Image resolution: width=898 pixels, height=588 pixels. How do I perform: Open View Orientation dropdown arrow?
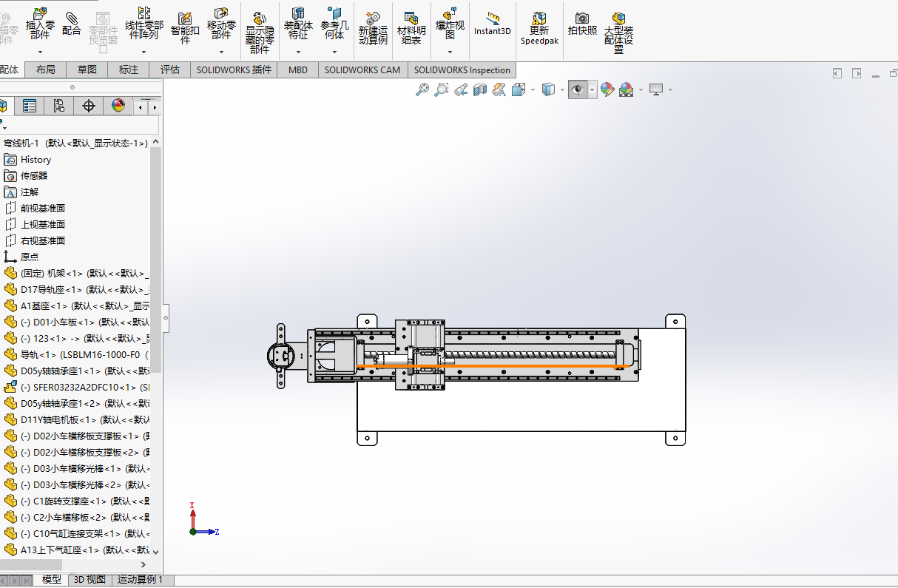click(x=532, y=89)
